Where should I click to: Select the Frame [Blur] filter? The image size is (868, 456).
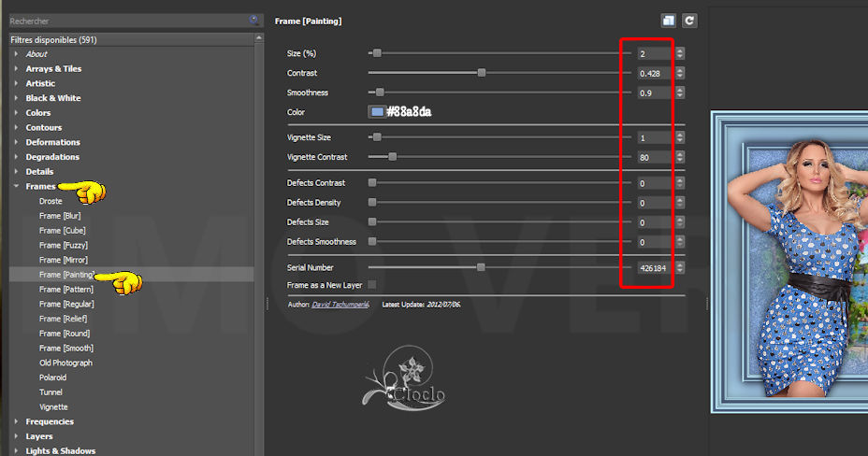coord(60,216)
